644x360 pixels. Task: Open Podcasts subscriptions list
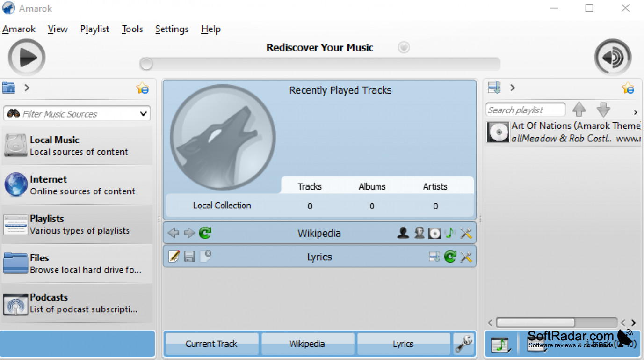click(77, 303)
